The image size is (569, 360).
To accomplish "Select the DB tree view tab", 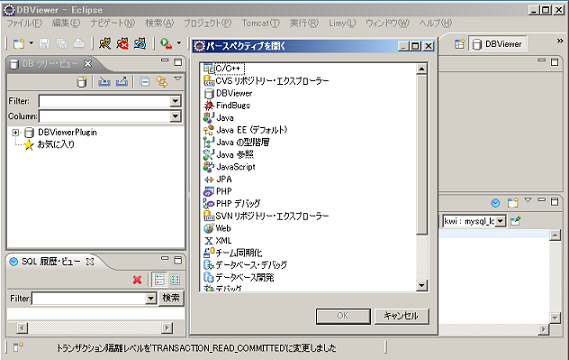I will pos(50,64).
